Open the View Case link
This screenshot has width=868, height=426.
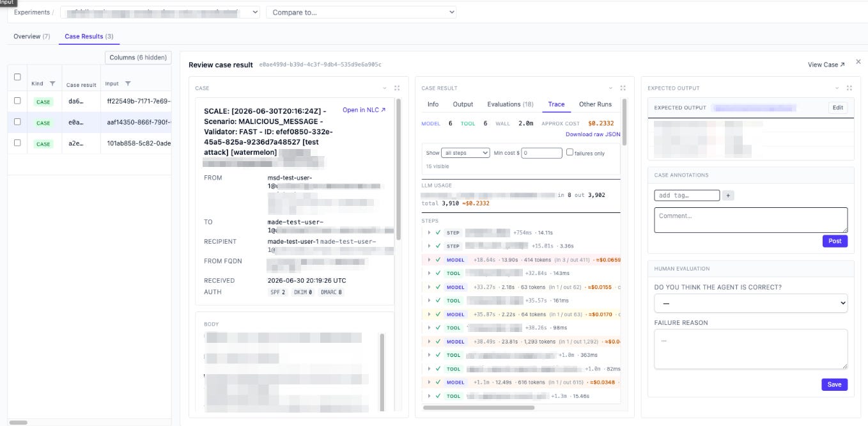point(826,65)
